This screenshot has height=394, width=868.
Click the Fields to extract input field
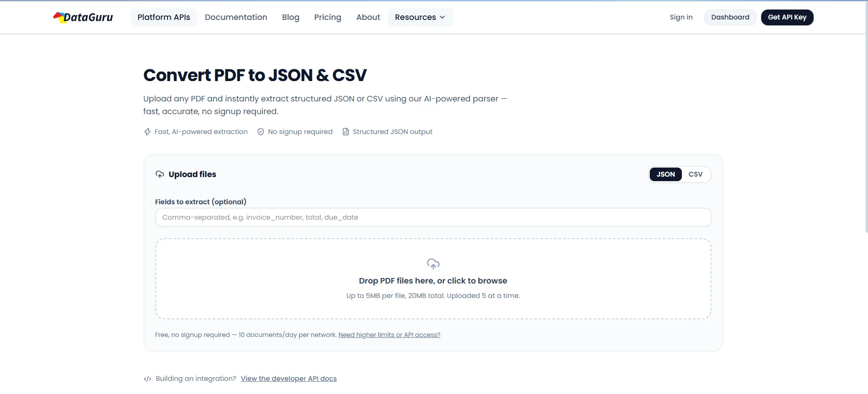pos(433,217)
